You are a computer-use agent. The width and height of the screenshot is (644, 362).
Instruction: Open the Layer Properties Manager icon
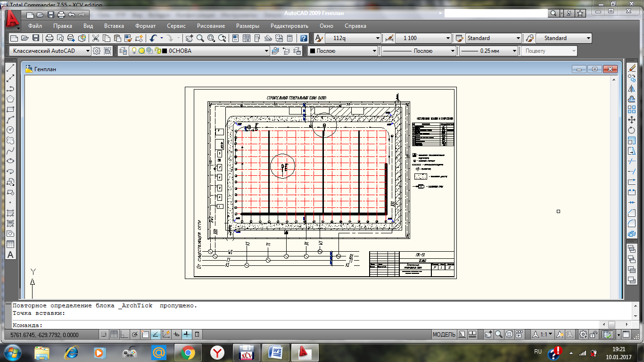click(x=124, y=51)
